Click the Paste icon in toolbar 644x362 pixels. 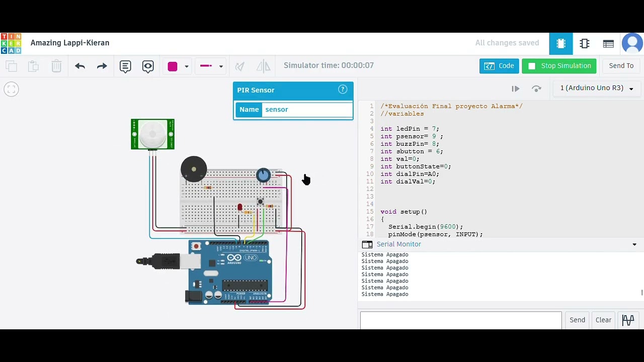tap(33, 66)
